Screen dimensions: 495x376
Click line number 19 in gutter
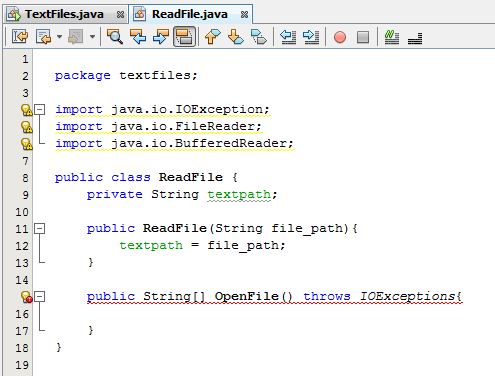pyautogui.click(x=22, y=365)
